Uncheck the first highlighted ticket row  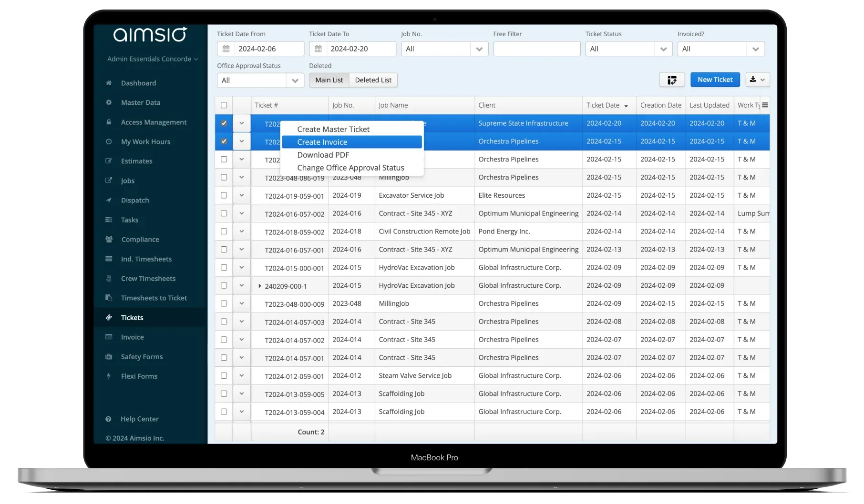[x=224, y=123]
